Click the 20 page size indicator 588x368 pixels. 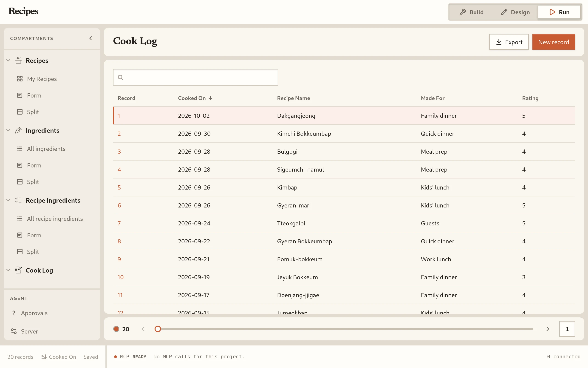point(122,329)
